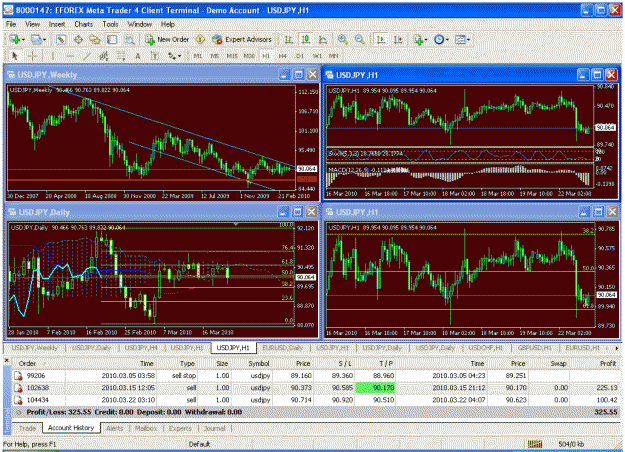Open the Strategy Tester magnifier icon

(130, 39)
